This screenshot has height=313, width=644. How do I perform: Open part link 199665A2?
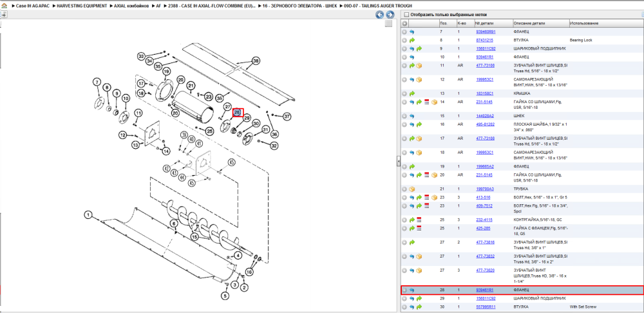coord(485,166)
